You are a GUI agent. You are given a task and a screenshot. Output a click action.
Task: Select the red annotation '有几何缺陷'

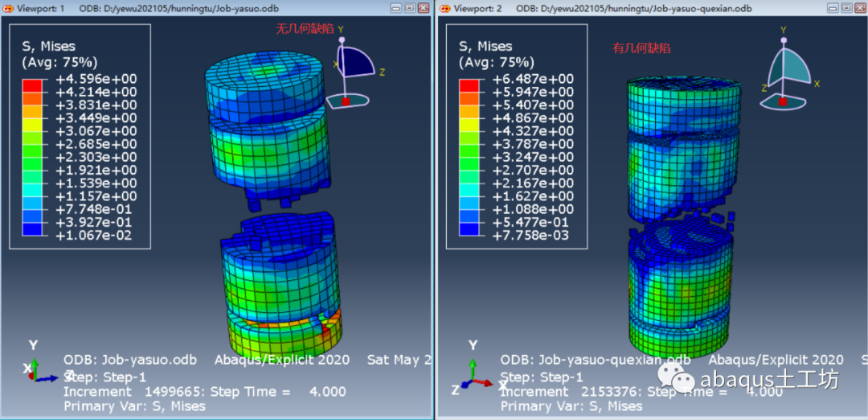coord(641,49)
